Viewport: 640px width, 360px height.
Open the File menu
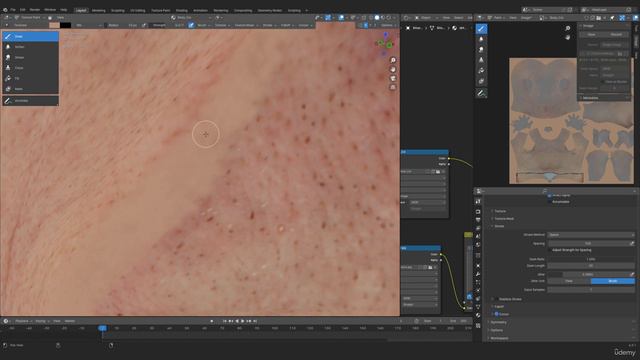(13, 9)
